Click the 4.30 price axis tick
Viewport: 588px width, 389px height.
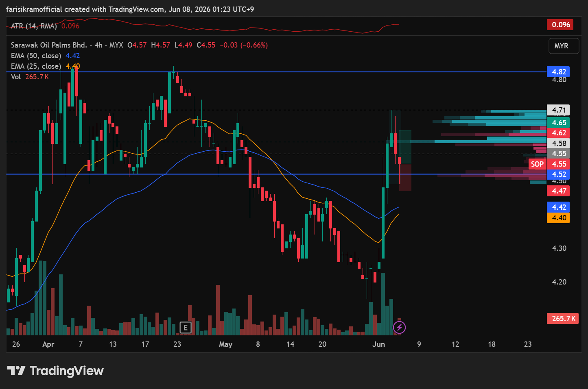pos(559,248)
